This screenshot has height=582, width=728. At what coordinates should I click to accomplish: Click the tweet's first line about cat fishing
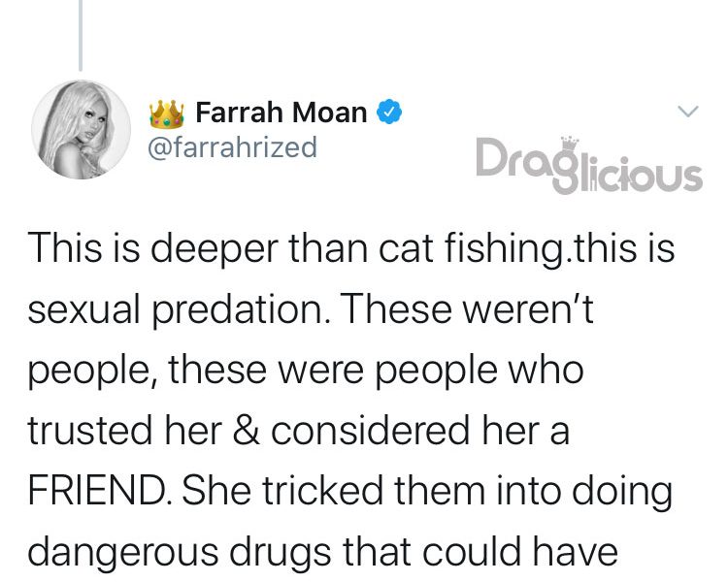coord(351,248)
